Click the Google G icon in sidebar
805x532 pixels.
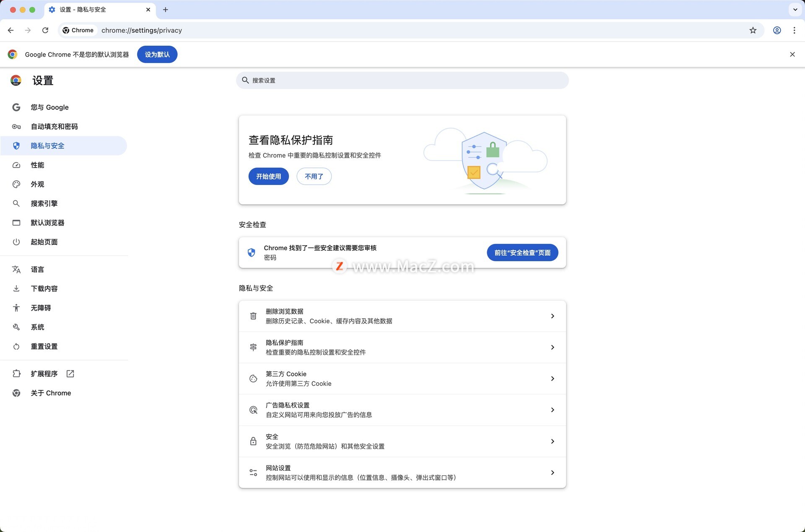click(16, 107)
